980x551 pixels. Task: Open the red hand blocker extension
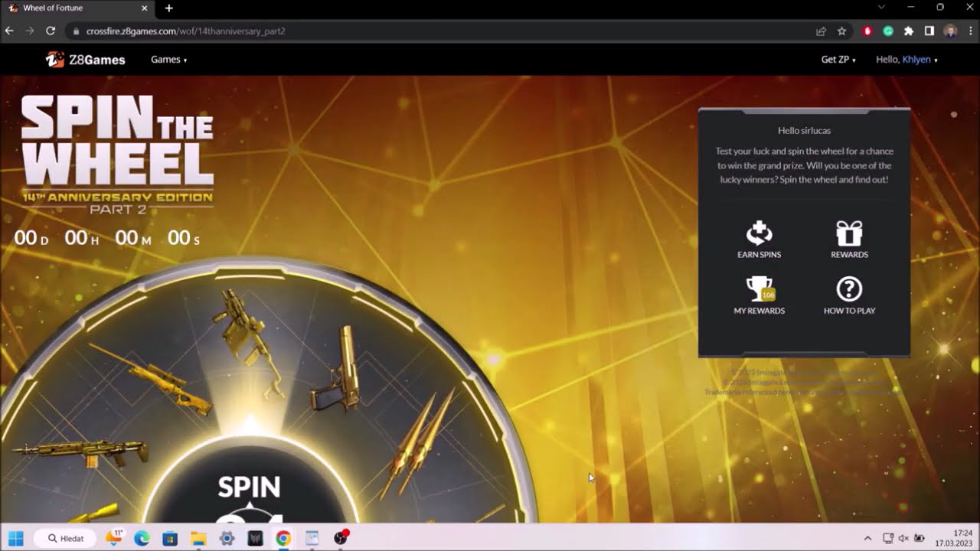click(867, 31)
